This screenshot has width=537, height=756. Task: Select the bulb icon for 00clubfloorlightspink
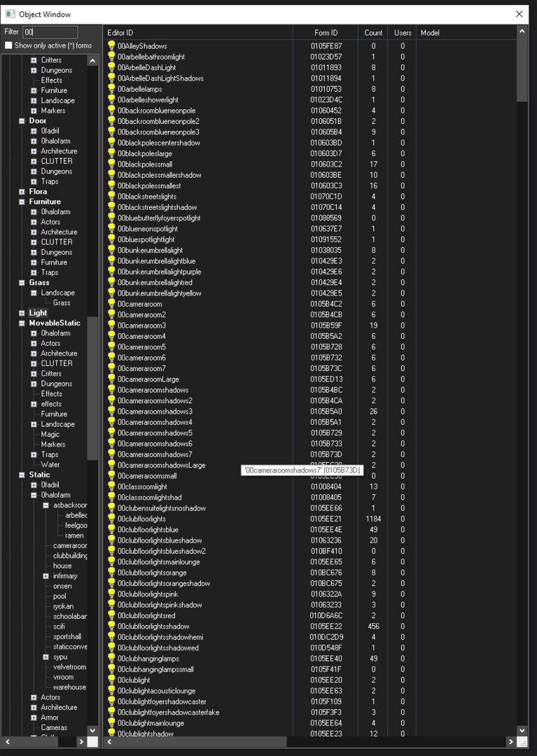tap(111, 594)
